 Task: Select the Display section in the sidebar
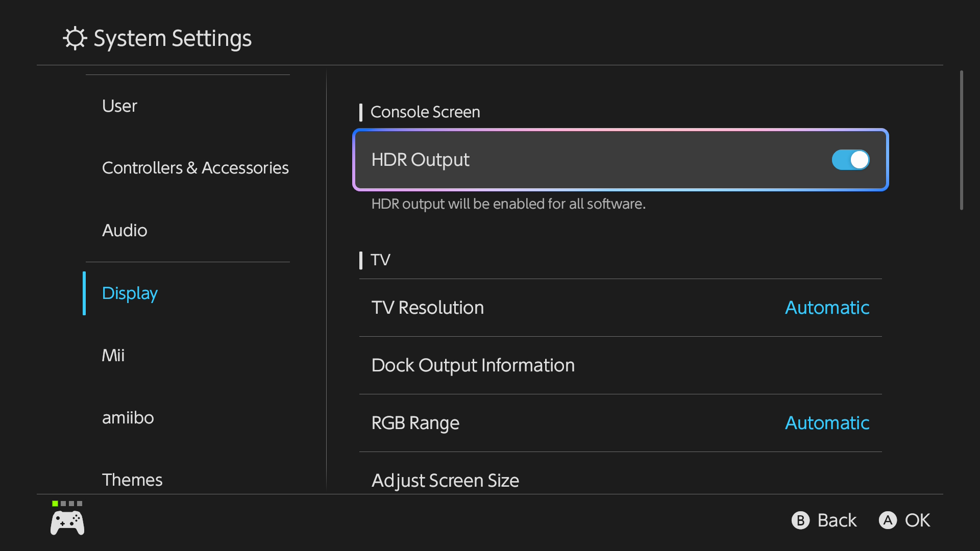pos(130,293)
